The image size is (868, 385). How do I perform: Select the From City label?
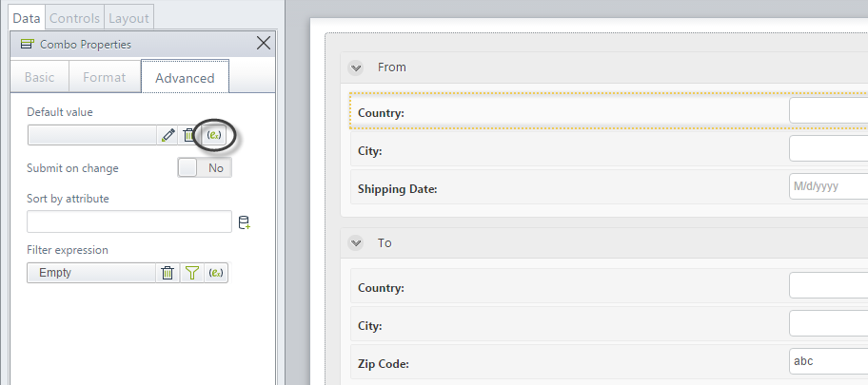pyautogui.click(x=370, y=151)
